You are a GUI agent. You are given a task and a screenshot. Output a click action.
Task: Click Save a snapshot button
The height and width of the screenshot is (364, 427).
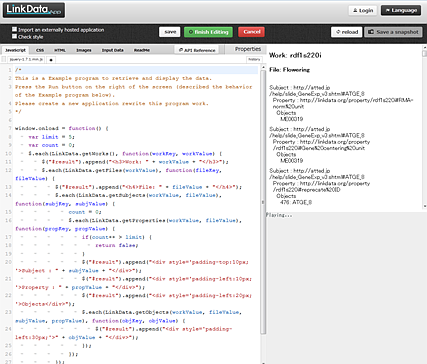click(393, 32)
